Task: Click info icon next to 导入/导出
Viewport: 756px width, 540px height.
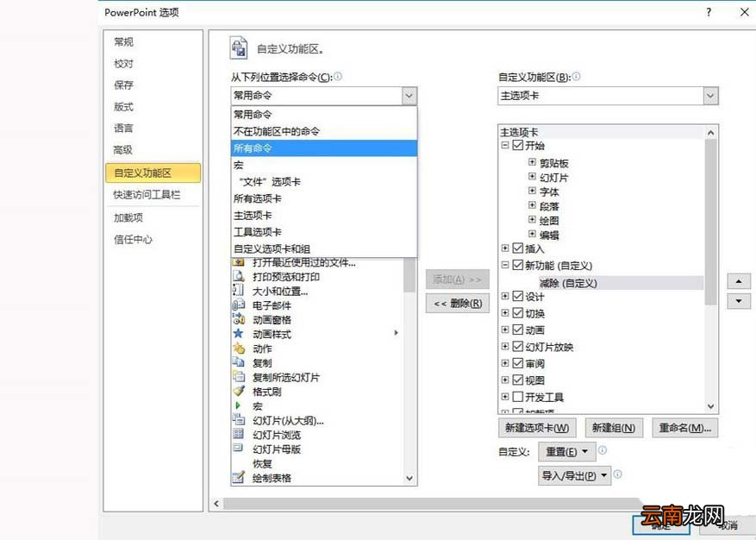Action: [617, 474]
